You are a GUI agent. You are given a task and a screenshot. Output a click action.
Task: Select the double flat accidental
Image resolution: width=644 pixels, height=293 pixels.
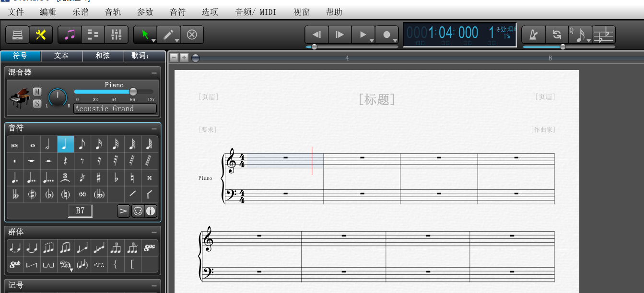point(15,195)
